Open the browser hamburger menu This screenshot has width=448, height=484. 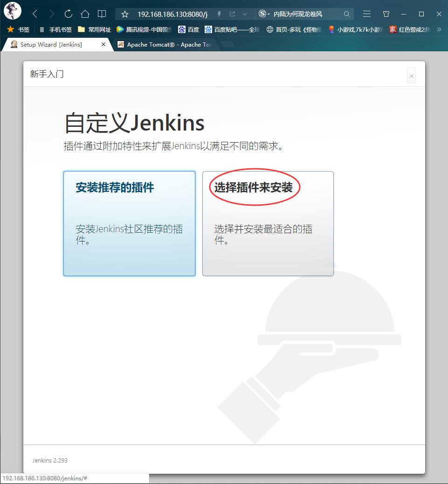tap(367, 14)
